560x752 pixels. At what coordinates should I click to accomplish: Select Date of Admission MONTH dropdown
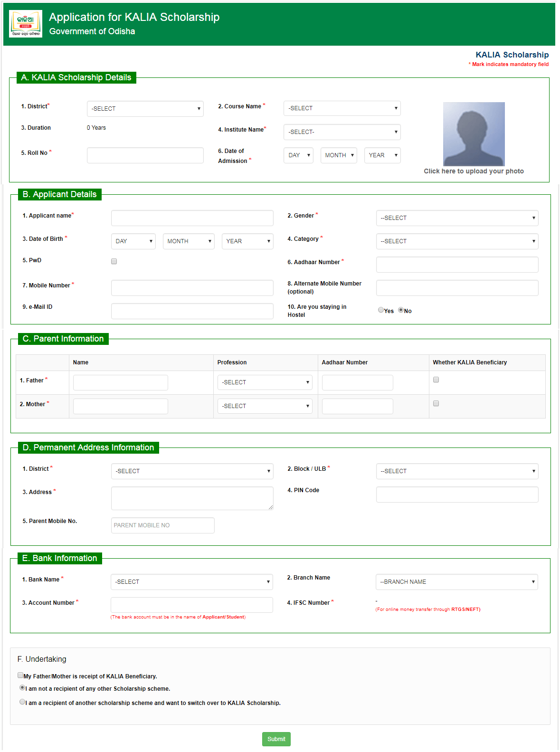click(339, 155)
